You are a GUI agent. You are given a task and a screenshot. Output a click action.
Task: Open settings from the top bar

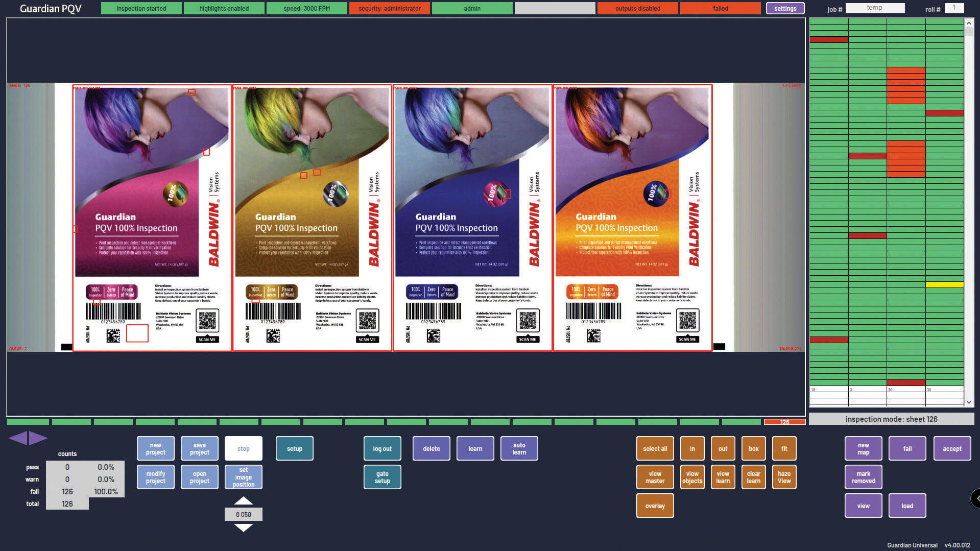785,8
